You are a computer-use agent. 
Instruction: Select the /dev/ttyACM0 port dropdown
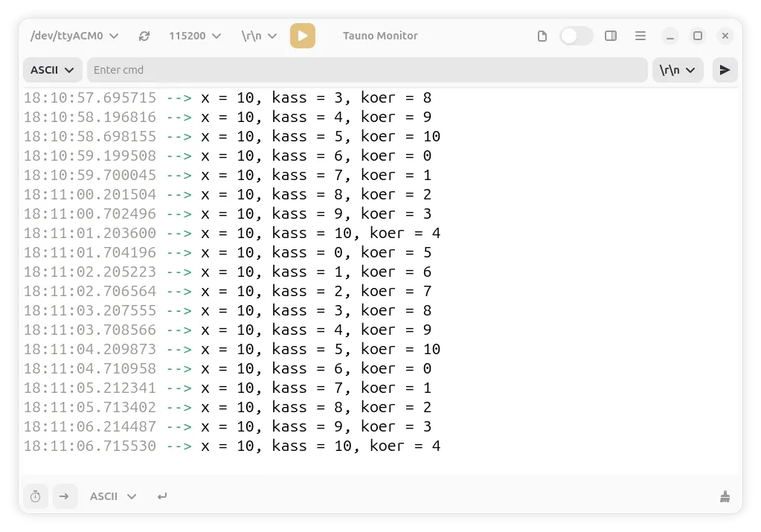(x=74, y=36)
